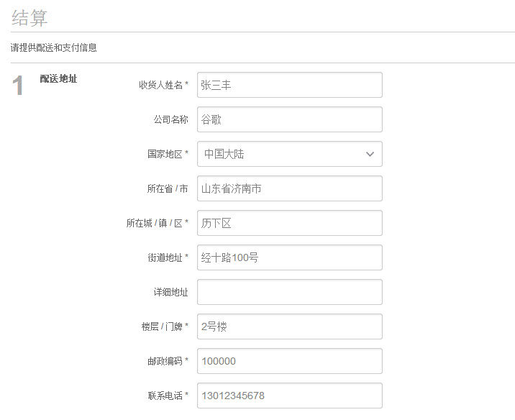Focus the 所在城/镇/区 field with 历下区
Screen dimensions: 515x420
(290, 223)
